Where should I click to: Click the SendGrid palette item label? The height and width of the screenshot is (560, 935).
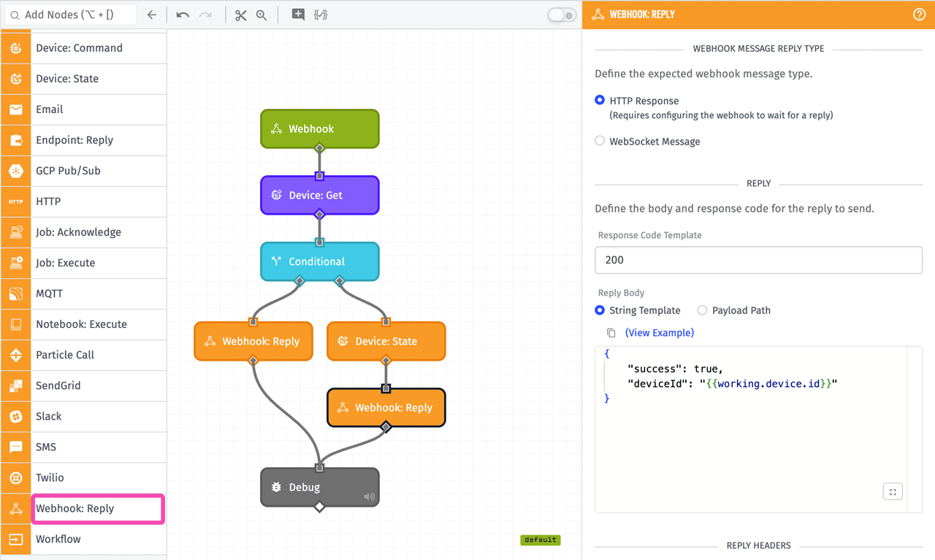click(x=58, y=386)
